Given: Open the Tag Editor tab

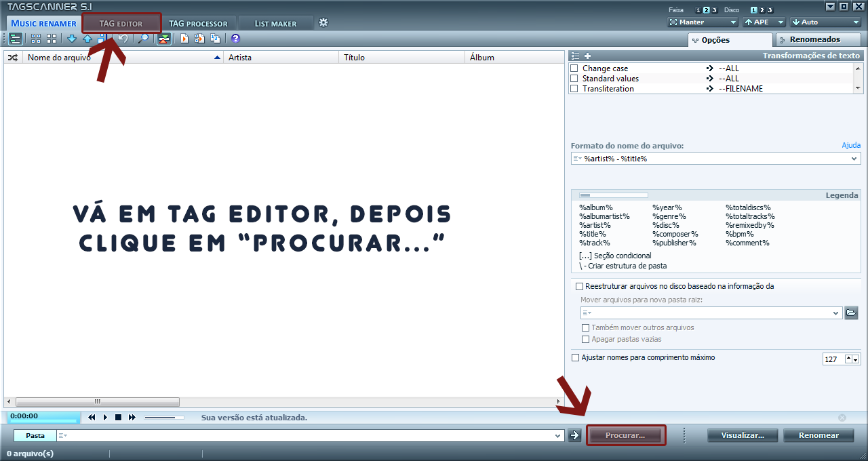Looking at the screenshot, I should (x=121, y=24).
